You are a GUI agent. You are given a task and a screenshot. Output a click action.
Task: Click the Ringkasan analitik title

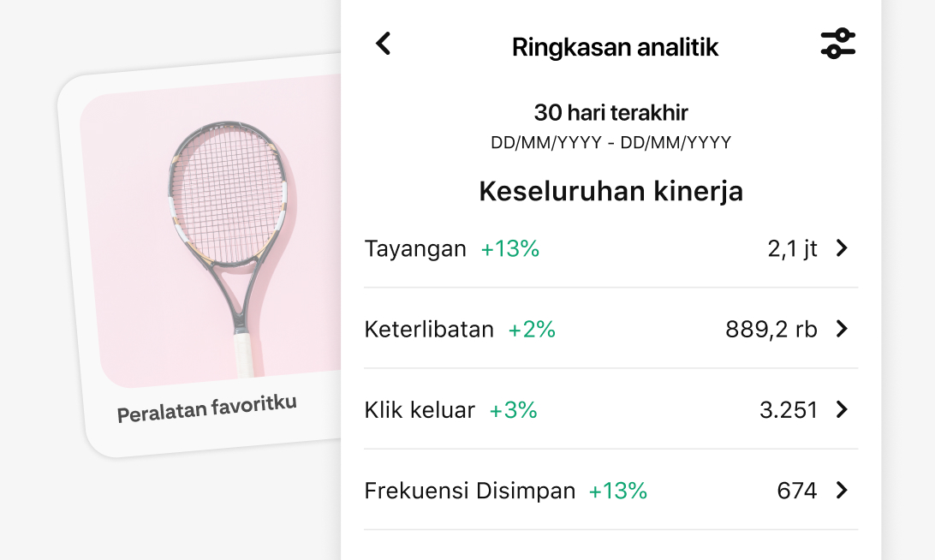(615, 47)
